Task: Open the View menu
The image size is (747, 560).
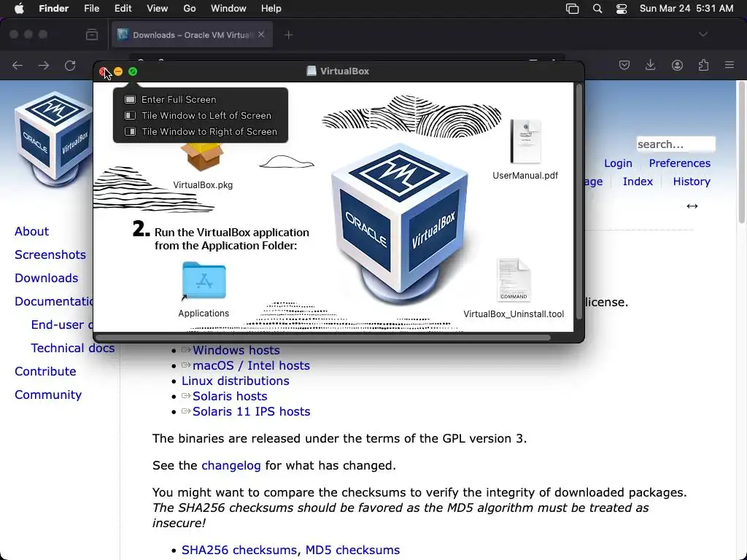Action: pos(158,9)
